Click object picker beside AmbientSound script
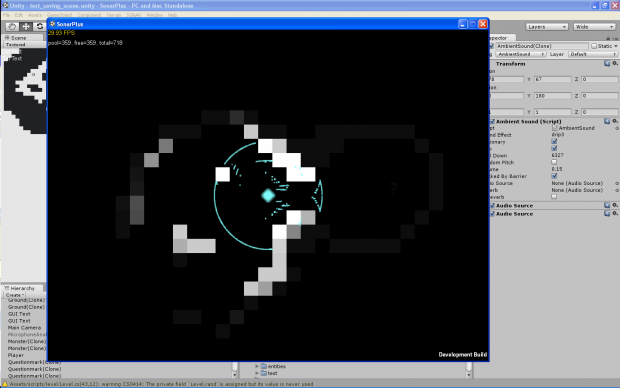The width and height of the screenshot is (620, 388). (616, 128)
